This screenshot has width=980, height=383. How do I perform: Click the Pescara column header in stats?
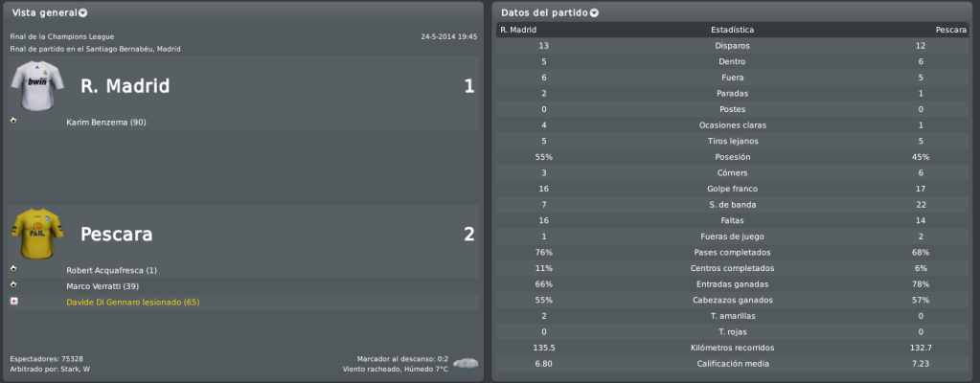coord(950,30)
